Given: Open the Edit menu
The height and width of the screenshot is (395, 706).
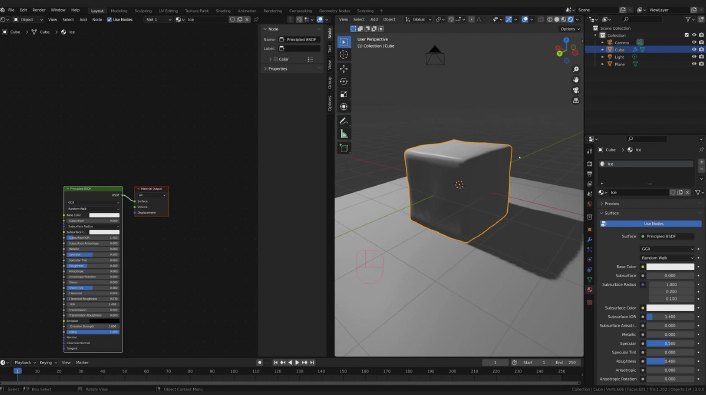Looking at the screenshot, I should pos(23,10).
